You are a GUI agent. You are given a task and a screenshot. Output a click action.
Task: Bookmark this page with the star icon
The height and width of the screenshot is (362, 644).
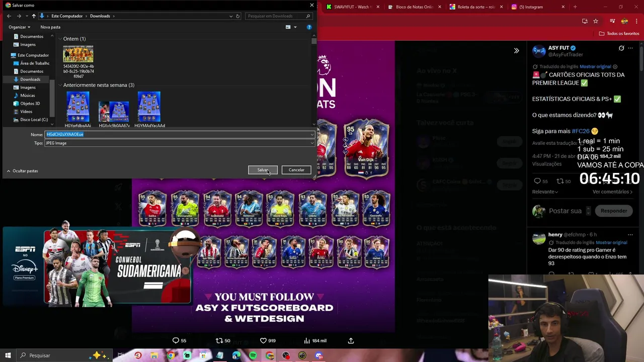click(x=596, y=21)
